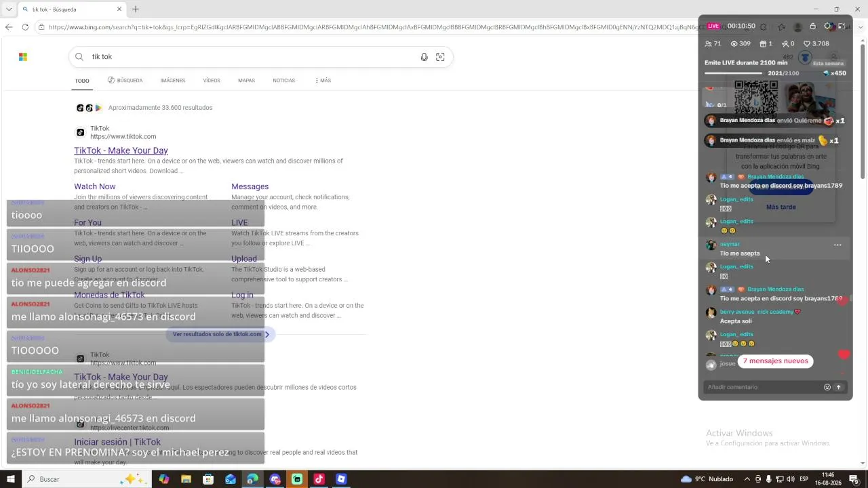Click the viewers count icon showing 71
Viewport: 868px width, 488px height.
point(709,44)
